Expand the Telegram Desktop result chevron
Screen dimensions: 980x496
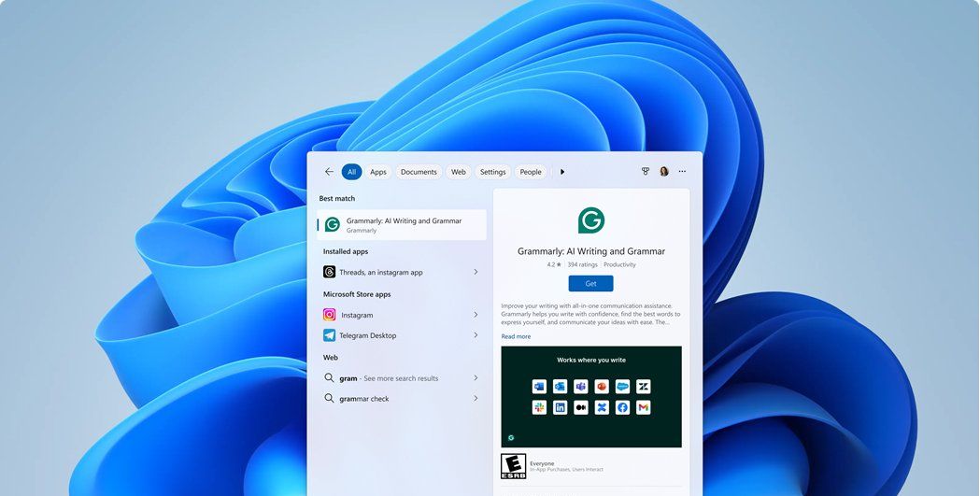click(x=476, y=335)
